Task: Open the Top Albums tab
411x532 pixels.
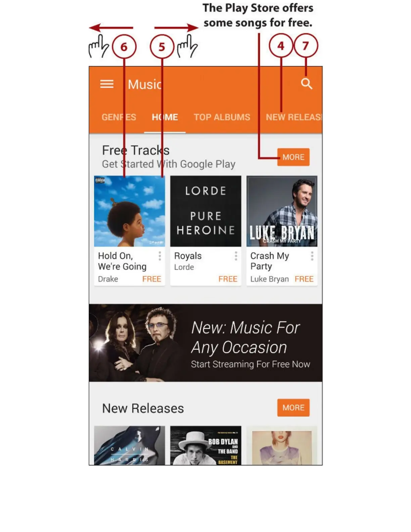Action: pos(222,117)
